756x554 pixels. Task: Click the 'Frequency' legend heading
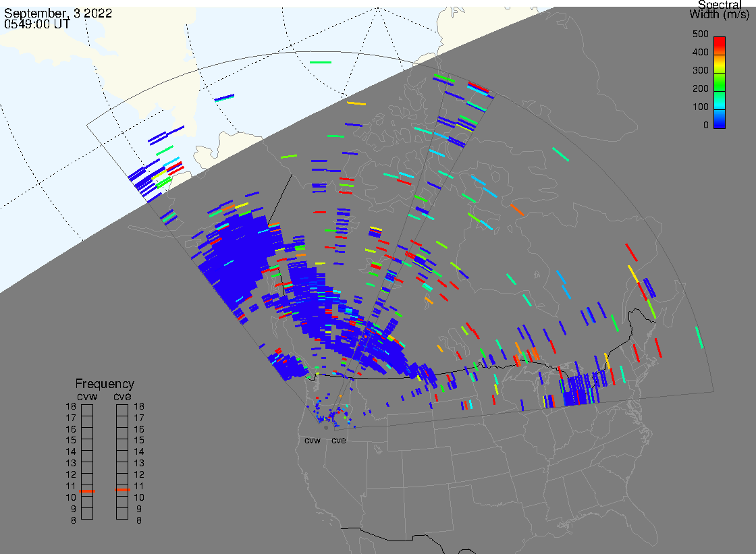(x=105, y=384)
